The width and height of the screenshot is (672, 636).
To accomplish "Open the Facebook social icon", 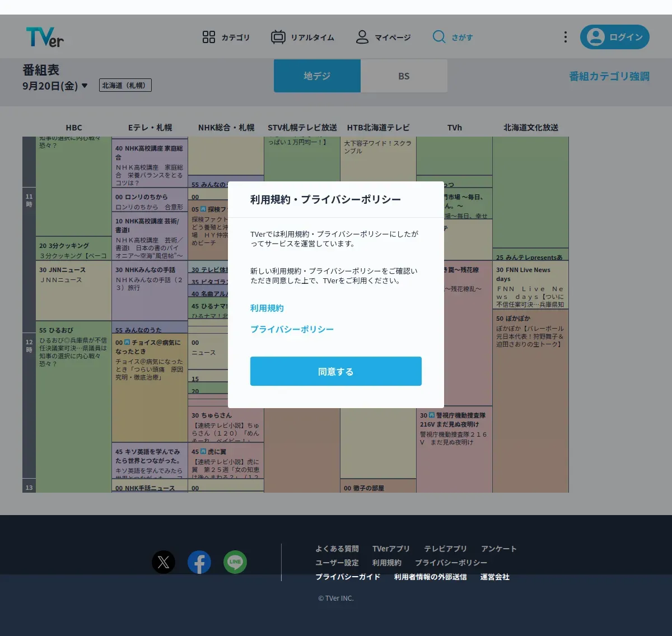I will tap(199, 562).
